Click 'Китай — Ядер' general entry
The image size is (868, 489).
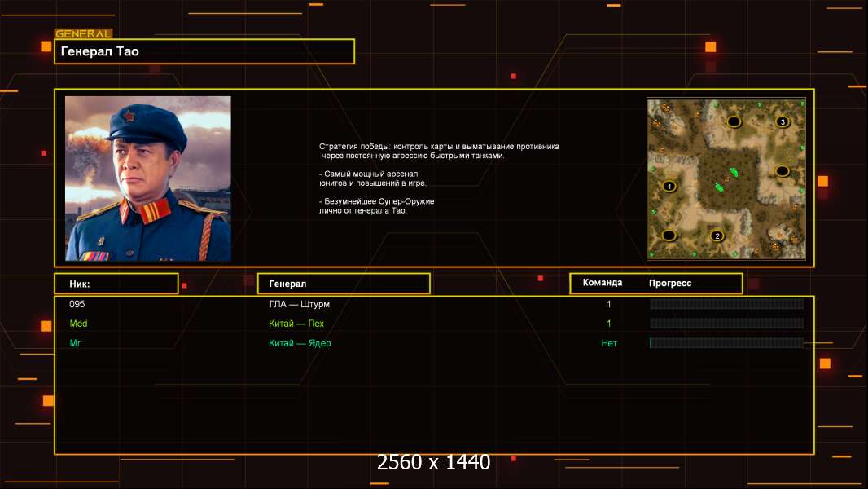300,343
